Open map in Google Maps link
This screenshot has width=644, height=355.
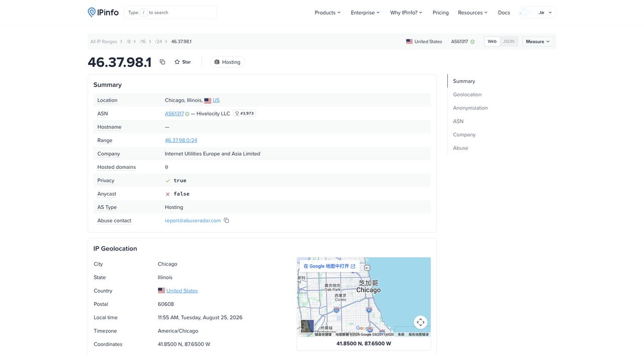(330, 266)
